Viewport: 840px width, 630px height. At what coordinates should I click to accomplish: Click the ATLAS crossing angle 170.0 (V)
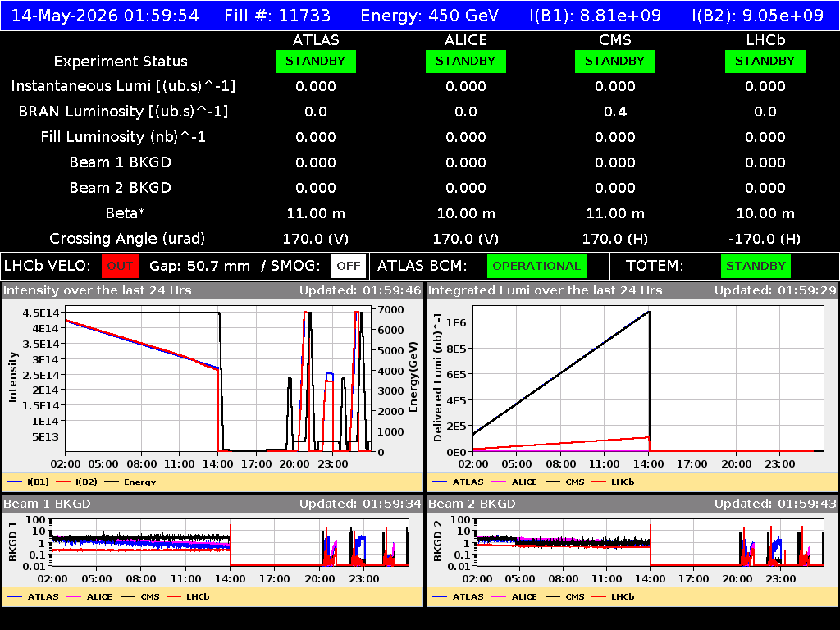click(316, 239)
